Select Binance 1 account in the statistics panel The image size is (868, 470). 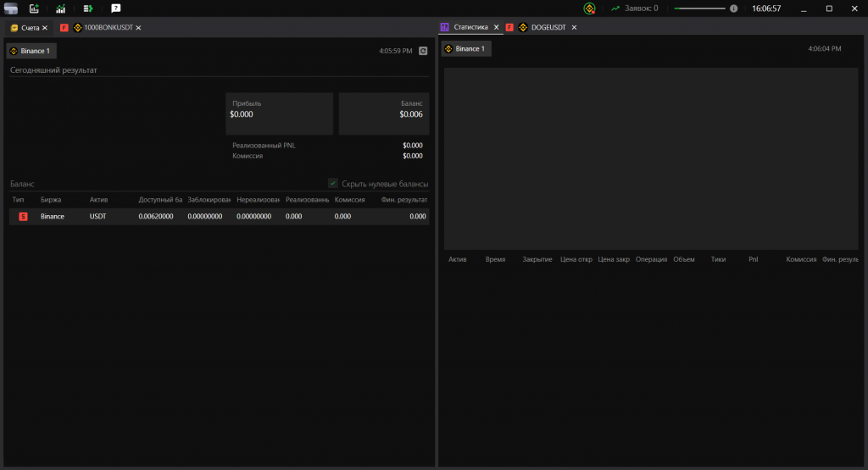[x=466, y=49]
